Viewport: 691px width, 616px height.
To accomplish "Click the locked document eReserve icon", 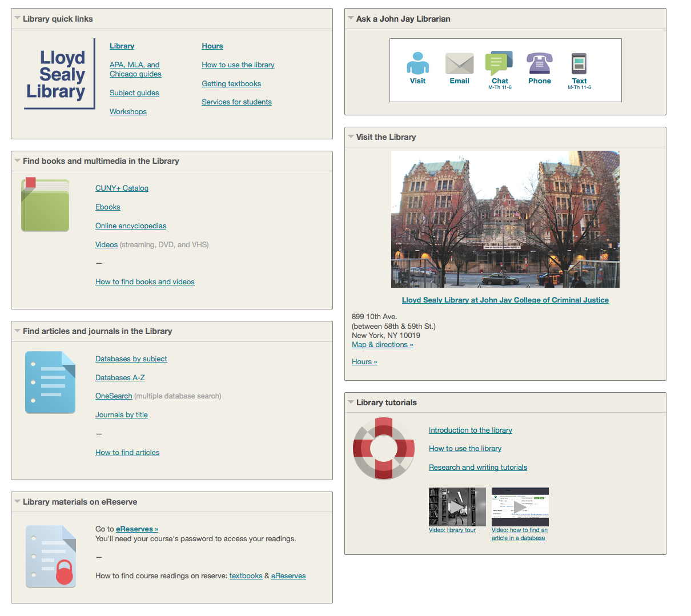I will click(x=51, y=557).
